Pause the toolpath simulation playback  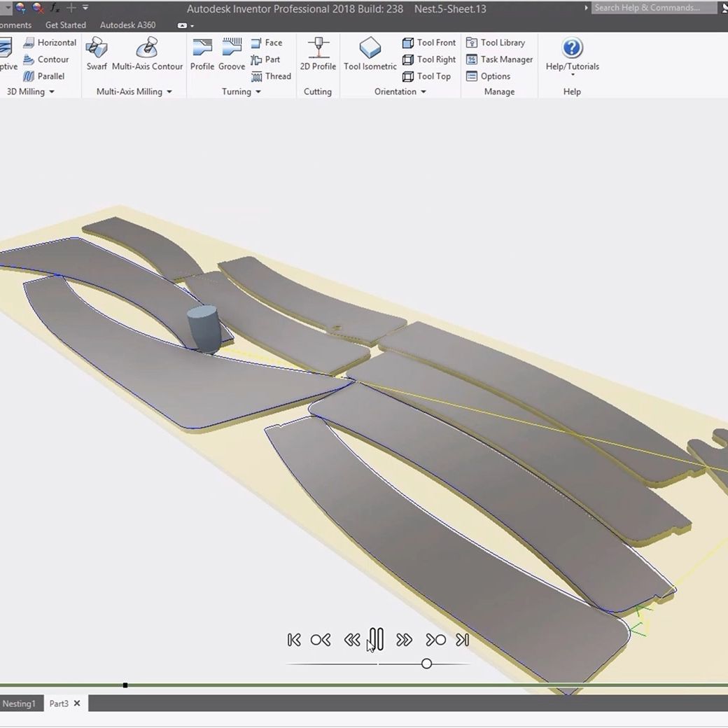(x=377, y=639)
